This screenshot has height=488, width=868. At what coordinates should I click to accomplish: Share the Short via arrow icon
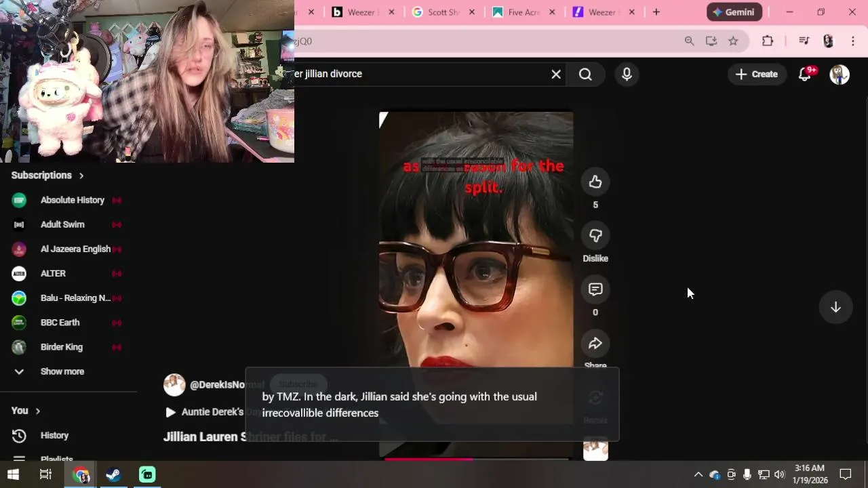tap(595, 344)
